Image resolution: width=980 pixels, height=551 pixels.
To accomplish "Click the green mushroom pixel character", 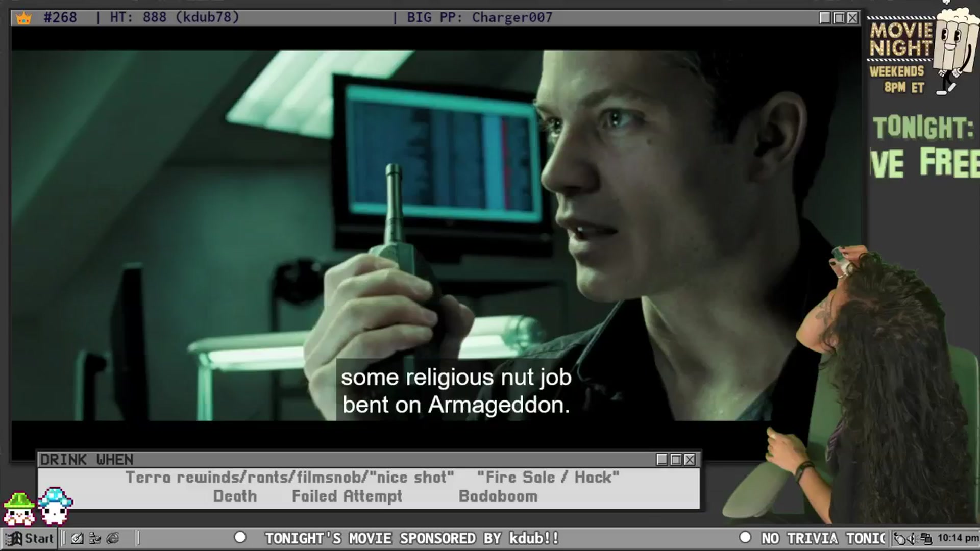I will [x=19, y=509].
